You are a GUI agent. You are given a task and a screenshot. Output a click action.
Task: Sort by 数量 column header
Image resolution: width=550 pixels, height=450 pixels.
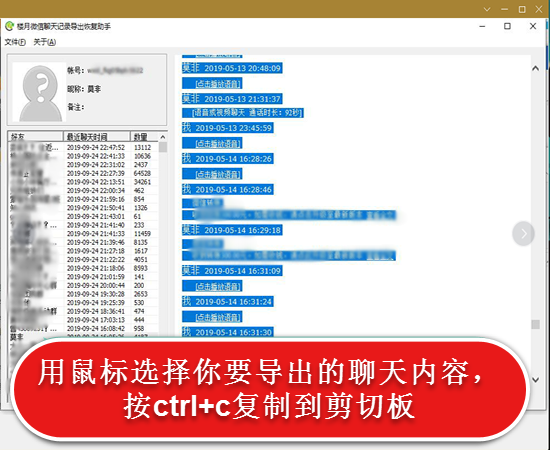click(145, 136)
